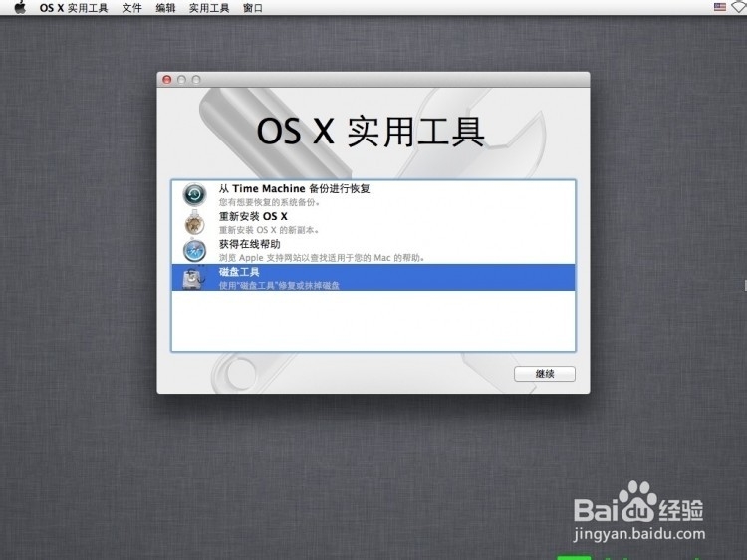Click the disabled green zoom button
Viewport: 747px width, 560px height.
coord(196,80)
